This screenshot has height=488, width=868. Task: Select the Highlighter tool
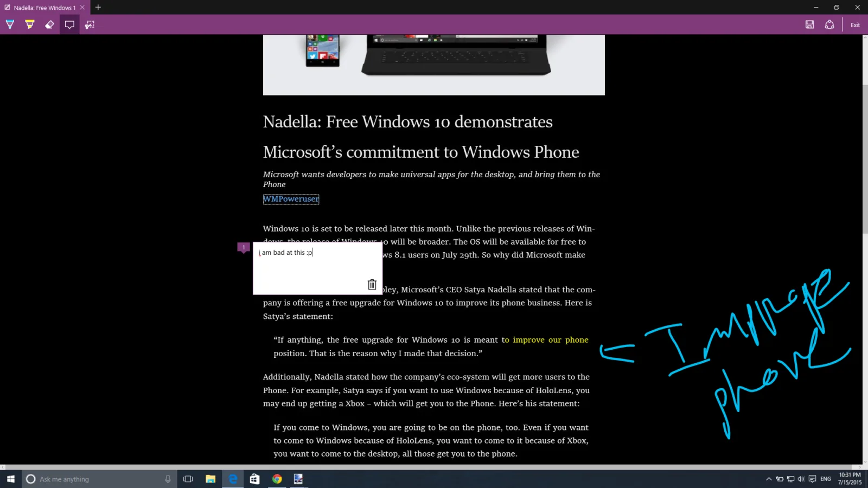pos(30,24)
